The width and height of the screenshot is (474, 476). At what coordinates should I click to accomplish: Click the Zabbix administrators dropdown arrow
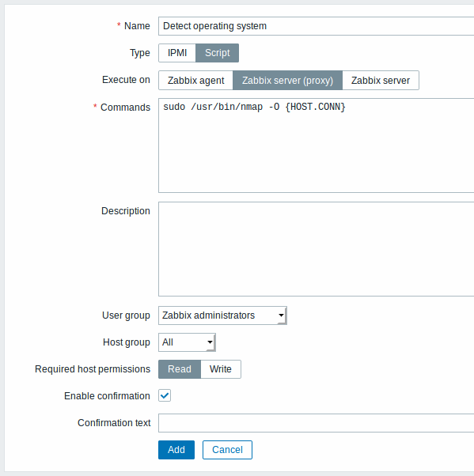[282, 315]
